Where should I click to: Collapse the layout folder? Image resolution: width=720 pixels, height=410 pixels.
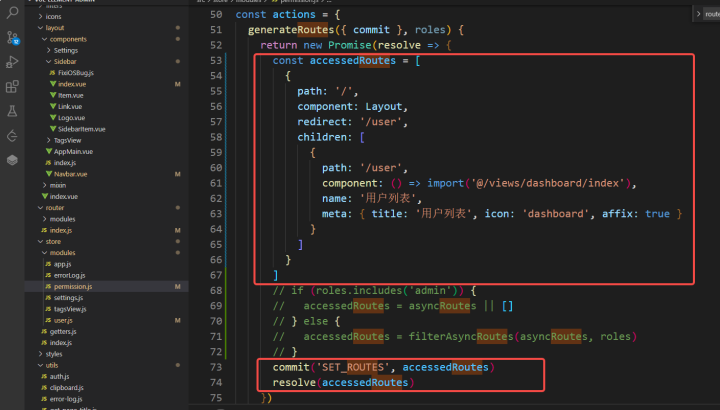(55, 28)
